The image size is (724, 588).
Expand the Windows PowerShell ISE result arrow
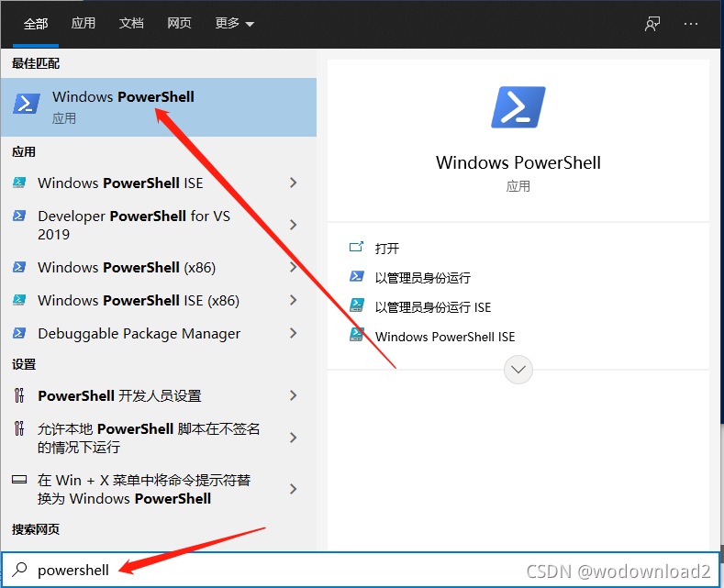pos(293,183)
